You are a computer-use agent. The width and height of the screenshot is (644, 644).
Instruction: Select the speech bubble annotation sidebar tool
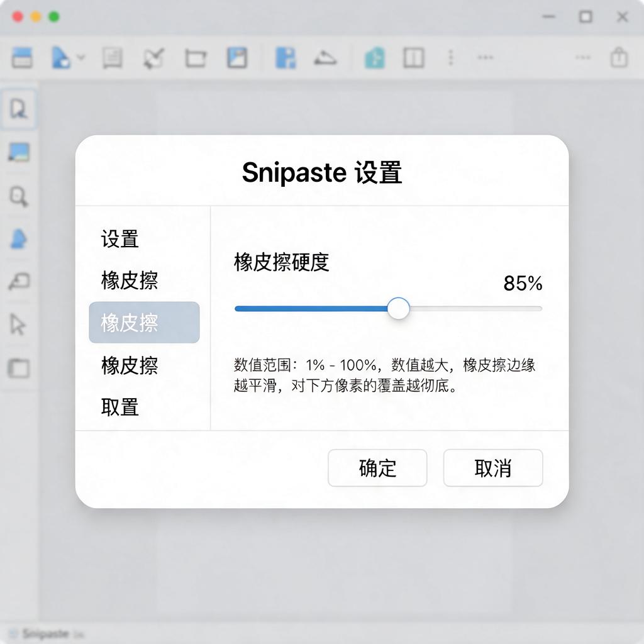(19, 282)
